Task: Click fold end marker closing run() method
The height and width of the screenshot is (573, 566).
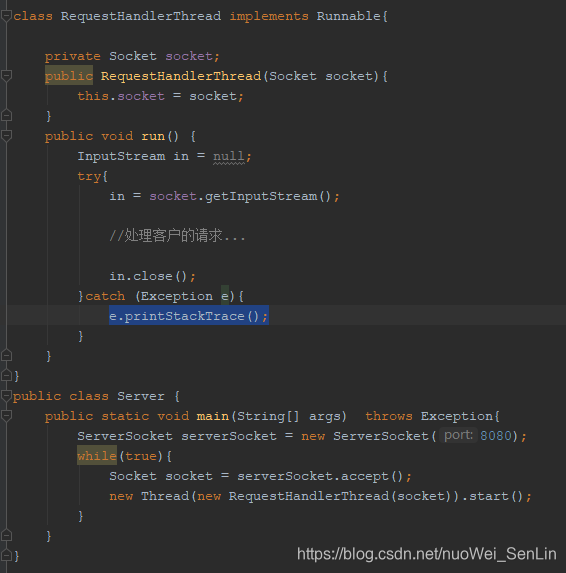Action: click(6, 356)
